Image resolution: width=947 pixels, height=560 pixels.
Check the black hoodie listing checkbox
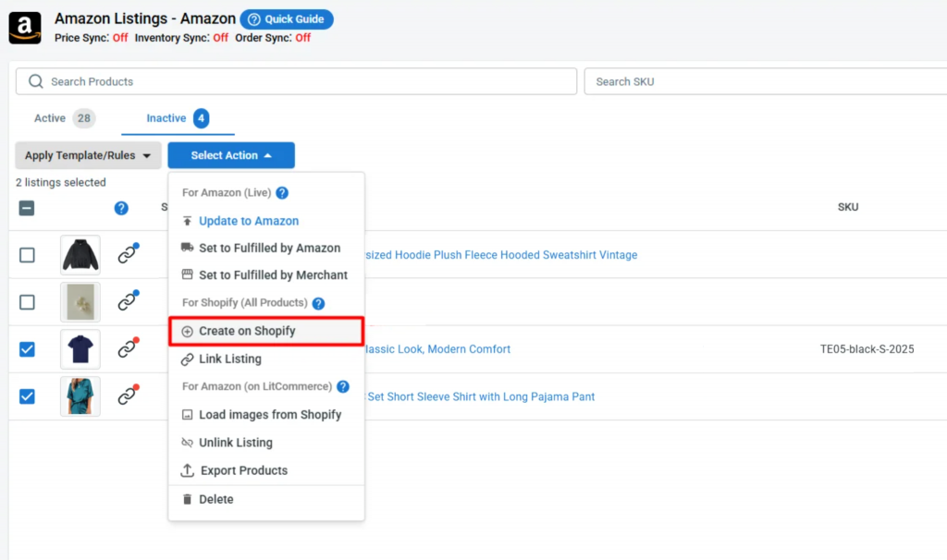click(27, 255)
